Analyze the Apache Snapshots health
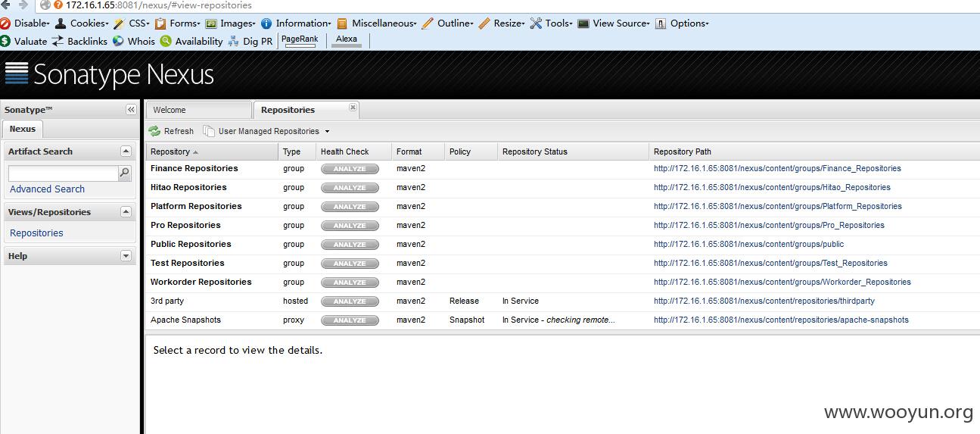This screenshot has height=434, width=980. (x=350, y=320)
